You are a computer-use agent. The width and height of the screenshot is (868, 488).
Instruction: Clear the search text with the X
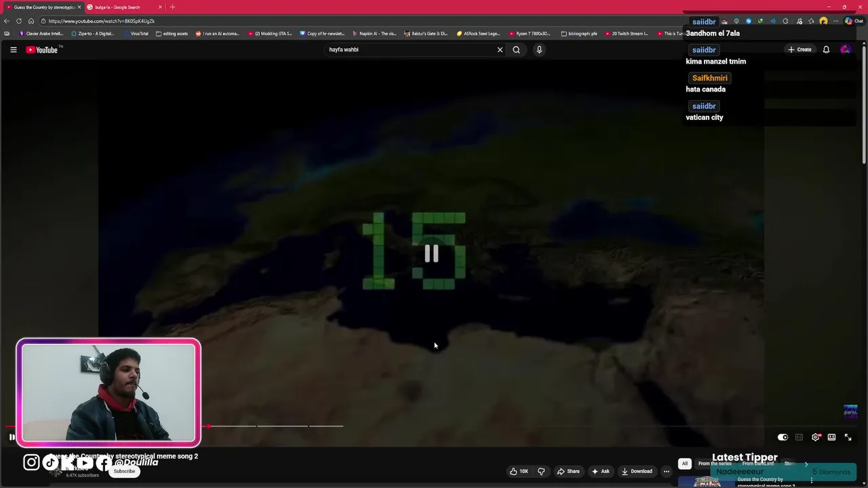[x=500, y=49]
